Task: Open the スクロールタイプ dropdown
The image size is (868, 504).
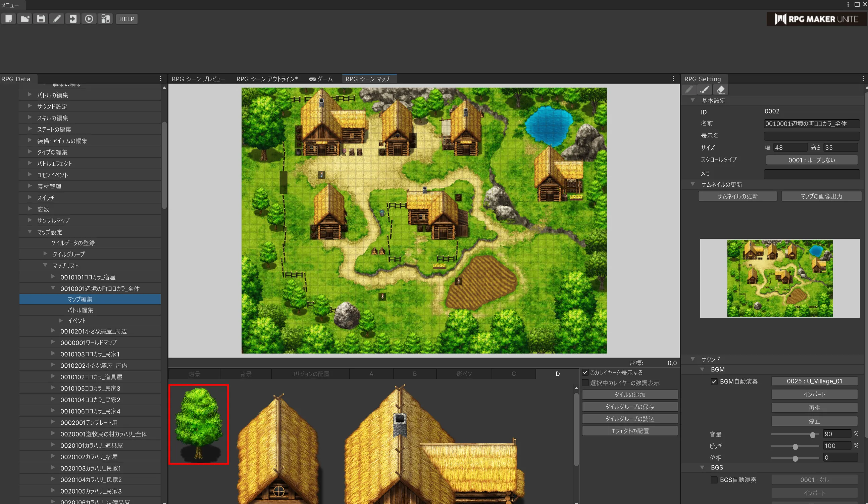Action: (x=812, y=160)
